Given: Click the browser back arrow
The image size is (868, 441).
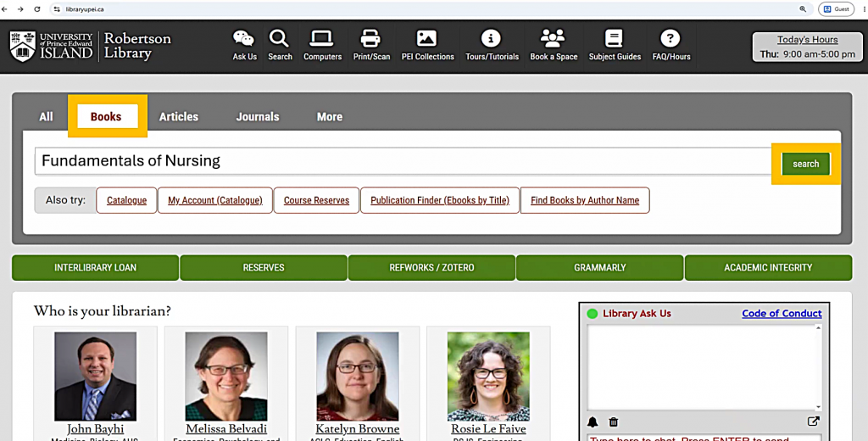Looking at the screenshot, I should [5, 8].
